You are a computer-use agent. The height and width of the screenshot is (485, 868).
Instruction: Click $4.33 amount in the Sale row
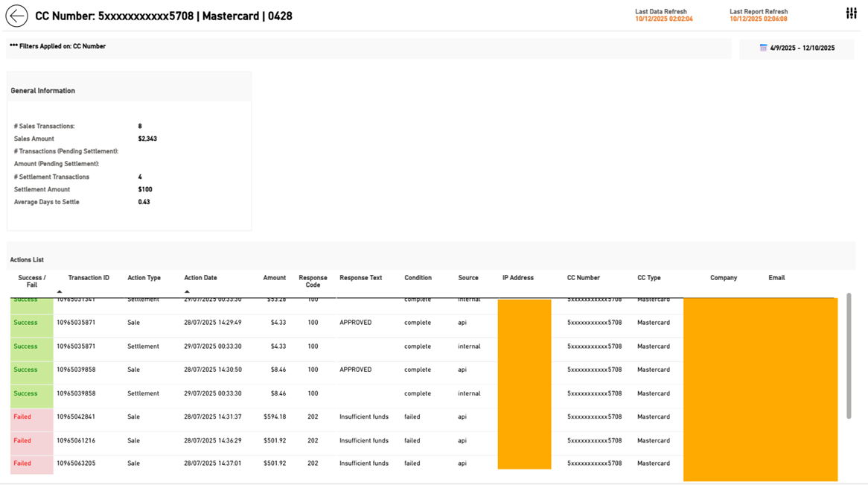278,323
